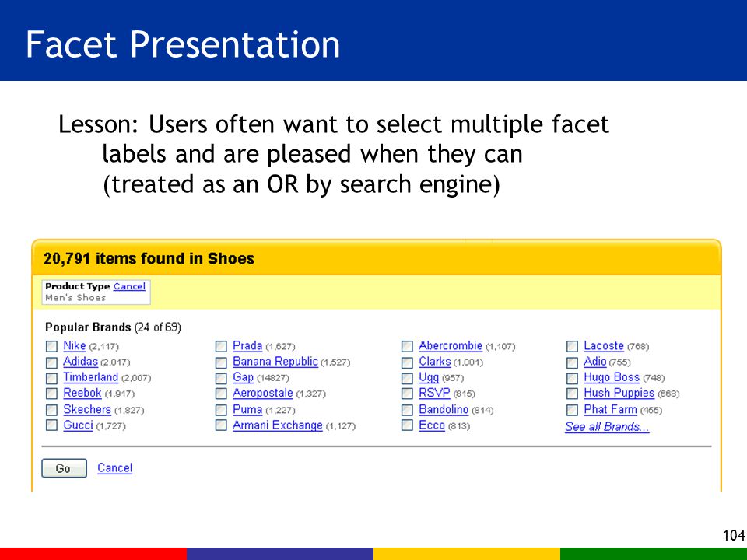Enable the Phat Farm checkbox
Image resolution: width=747 pixels, height=560 pixels.
click(x=572, y=410)
